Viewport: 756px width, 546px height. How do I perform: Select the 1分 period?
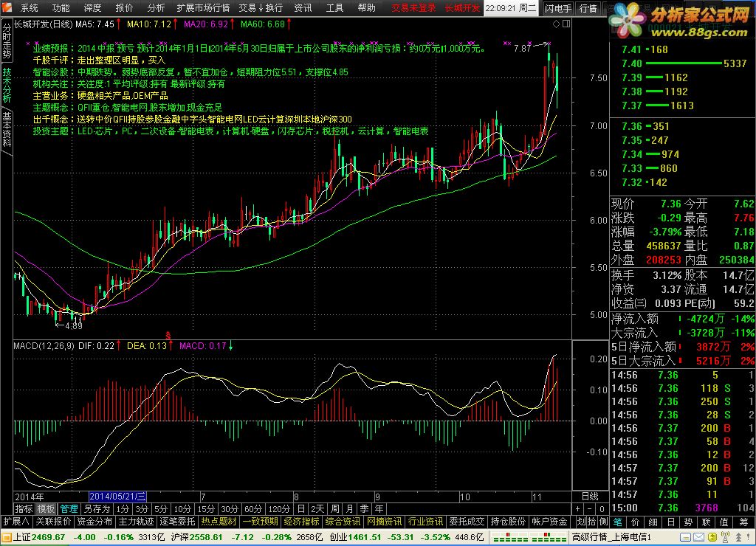click(x=123, y=509)
